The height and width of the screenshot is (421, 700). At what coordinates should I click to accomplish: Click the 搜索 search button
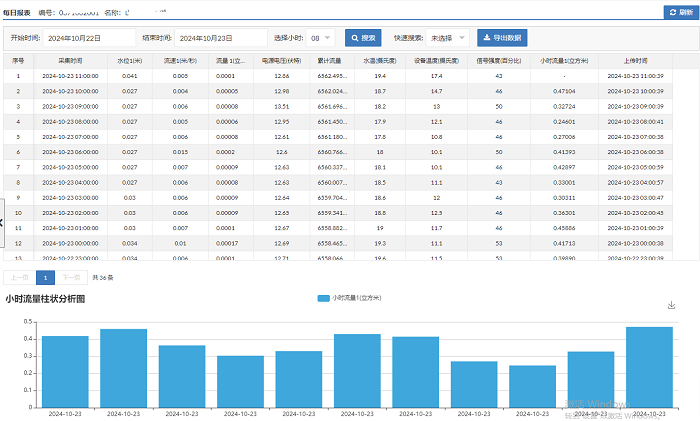tap(363, 38)
